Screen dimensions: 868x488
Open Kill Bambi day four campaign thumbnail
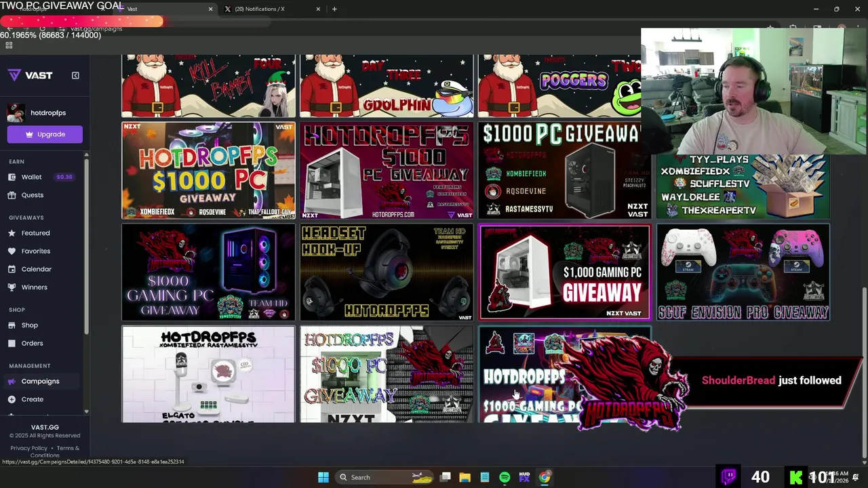208,85
